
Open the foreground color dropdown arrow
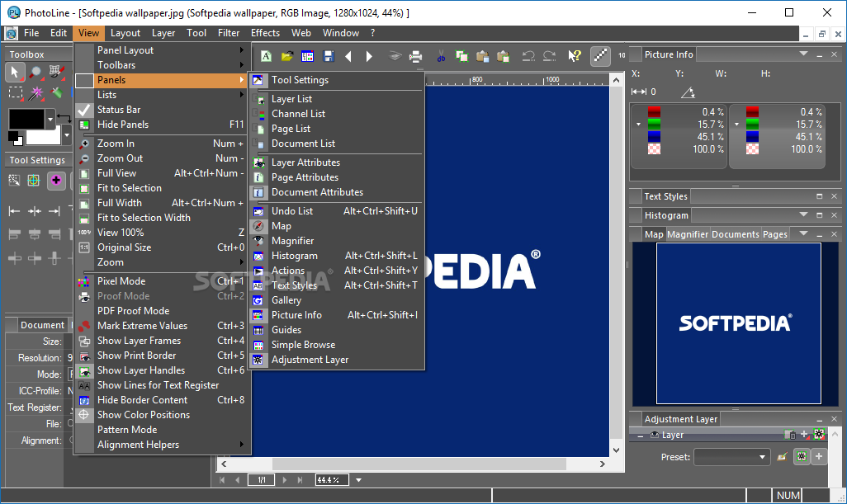coord(51,119)
